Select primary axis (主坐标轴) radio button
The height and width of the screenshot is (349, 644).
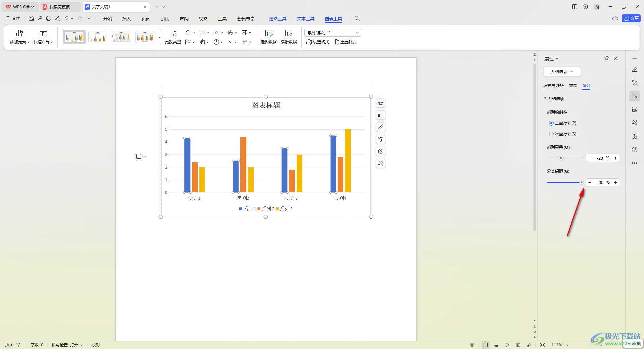(x=551, y=123)
